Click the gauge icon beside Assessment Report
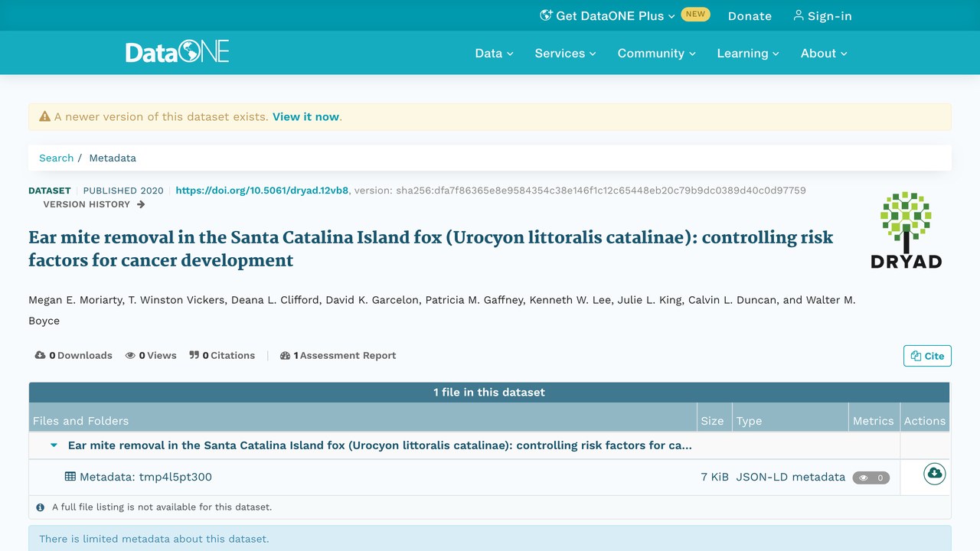This screenshot has width=980, height=551. 286,355
